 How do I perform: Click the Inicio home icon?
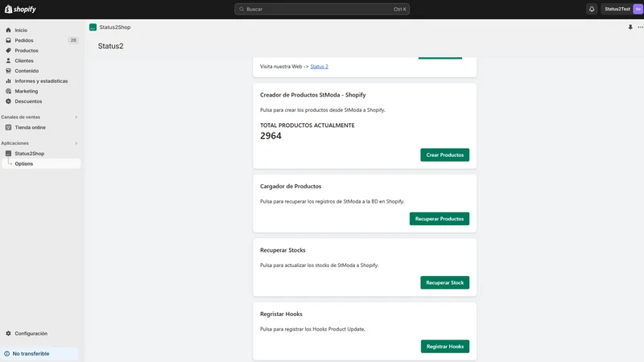pyautogui.click(x=8, y=30)
